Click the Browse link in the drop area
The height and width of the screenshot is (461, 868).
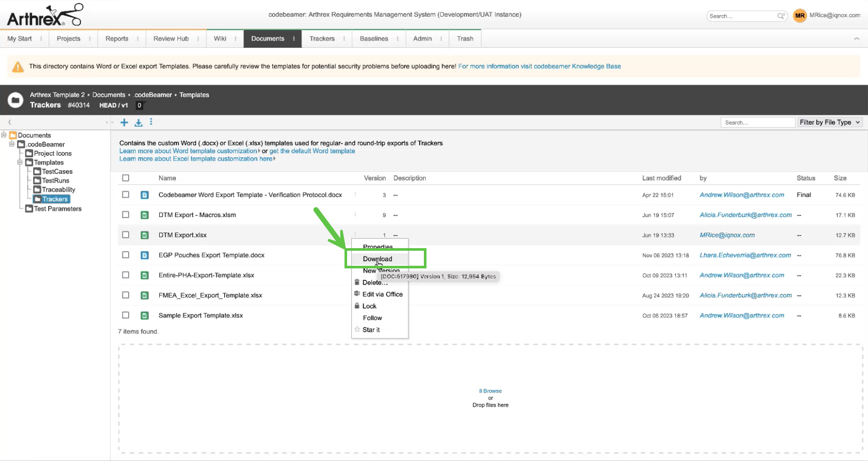(492, 391)
